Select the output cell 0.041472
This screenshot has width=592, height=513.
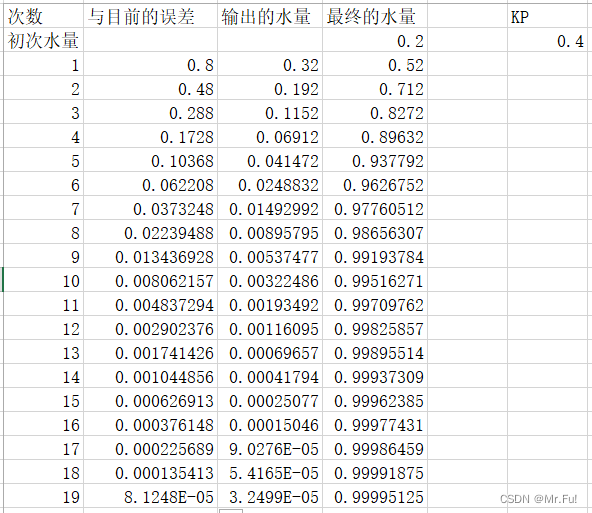point(270,160)
